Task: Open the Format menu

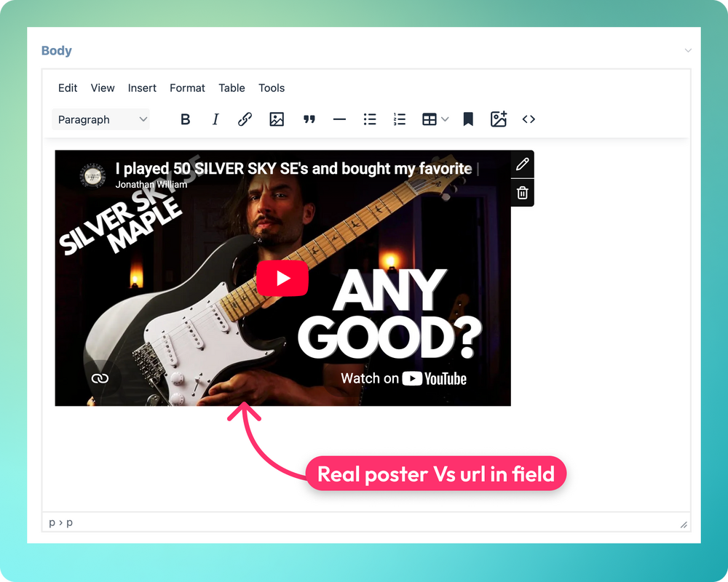Action: click(187, 88)
